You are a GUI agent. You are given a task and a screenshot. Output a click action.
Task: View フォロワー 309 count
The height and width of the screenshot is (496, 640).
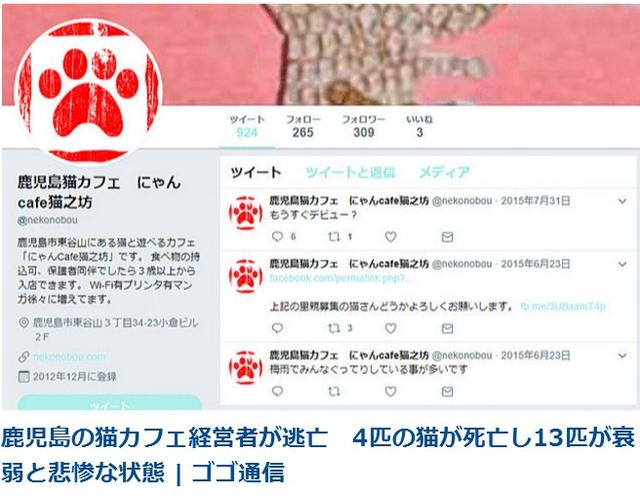(x=363, y=126)
